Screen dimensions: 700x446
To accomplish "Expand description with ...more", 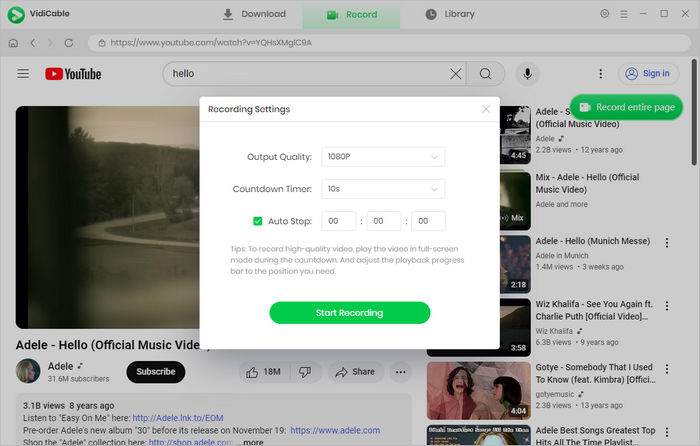I will (250, 442).
